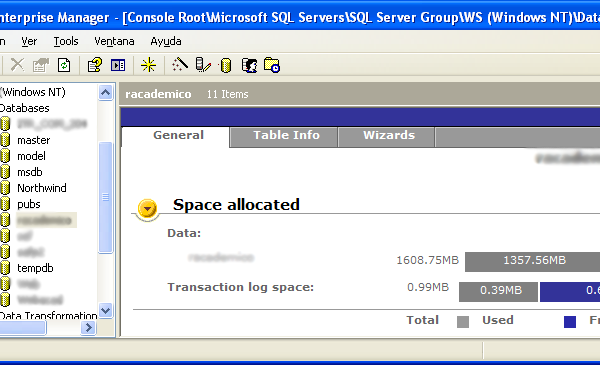
Task: Click the tree scrollbar up arrow
Action: (106, 93)
